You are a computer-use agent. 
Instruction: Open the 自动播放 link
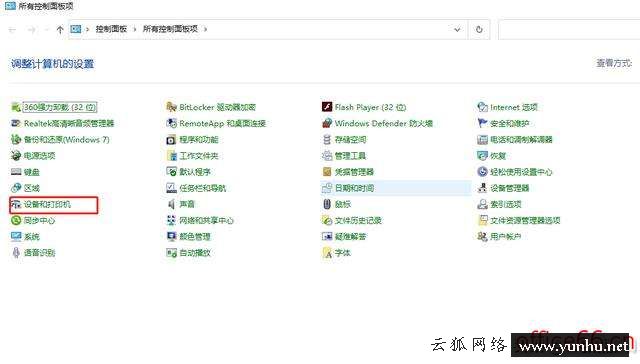195,253
